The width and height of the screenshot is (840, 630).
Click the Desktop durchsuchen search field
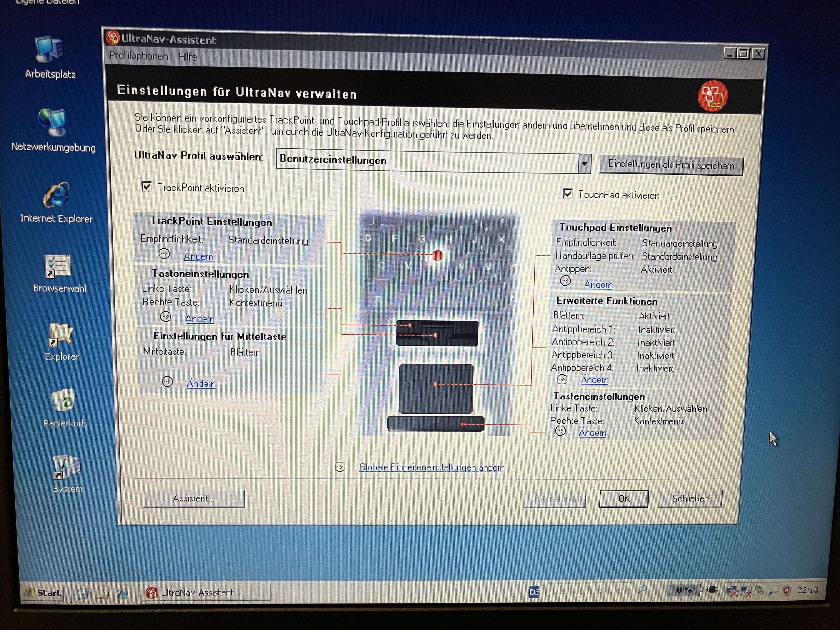pos(592,590)
